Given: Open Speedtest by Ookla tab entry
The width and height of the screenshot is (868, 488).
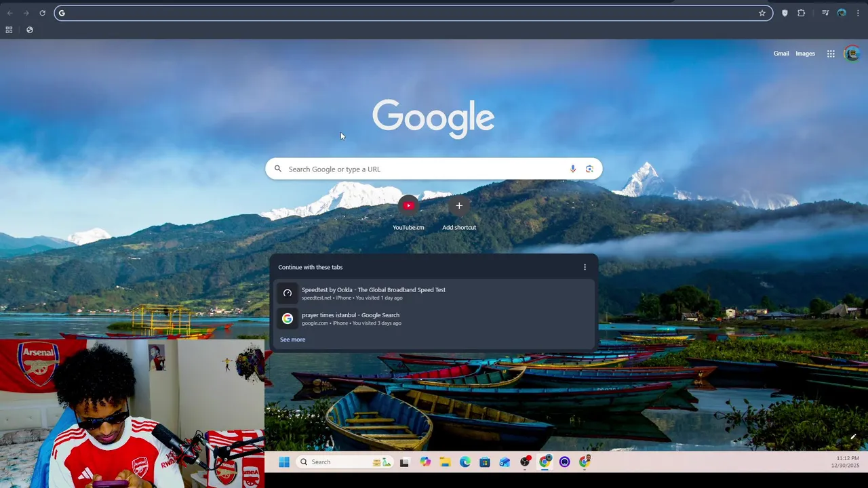Looking at the screenshot, I should pos(433,293).
